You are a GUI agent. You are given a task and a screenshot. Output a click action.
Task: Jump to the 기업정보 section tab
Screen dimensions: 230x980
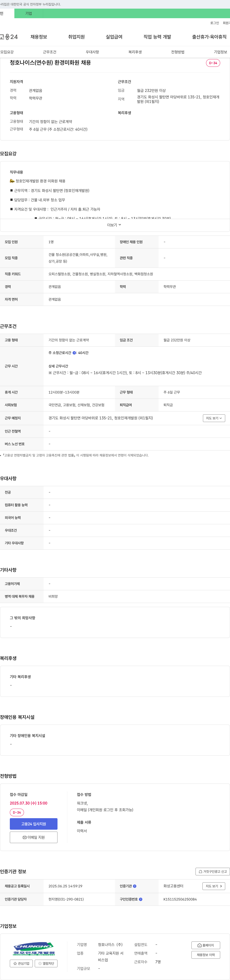click(x=220, y=52)
